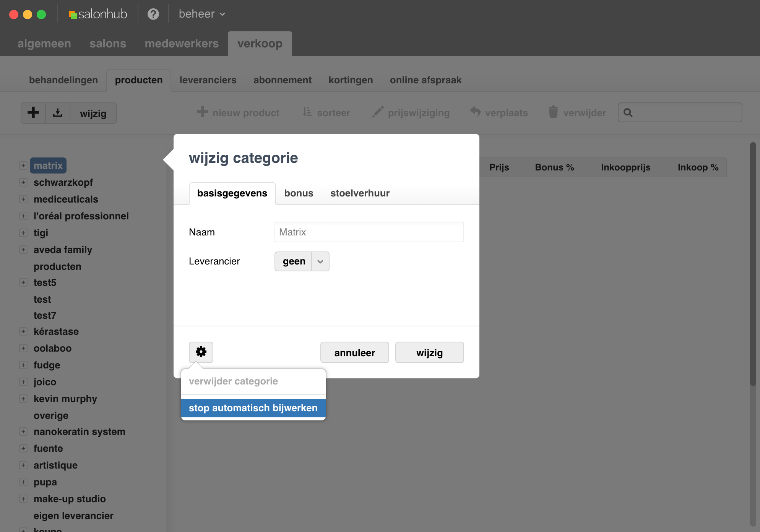Screen dimensions: 760x532
Task: Open the help question mark icon
Action: coord(153,14)
